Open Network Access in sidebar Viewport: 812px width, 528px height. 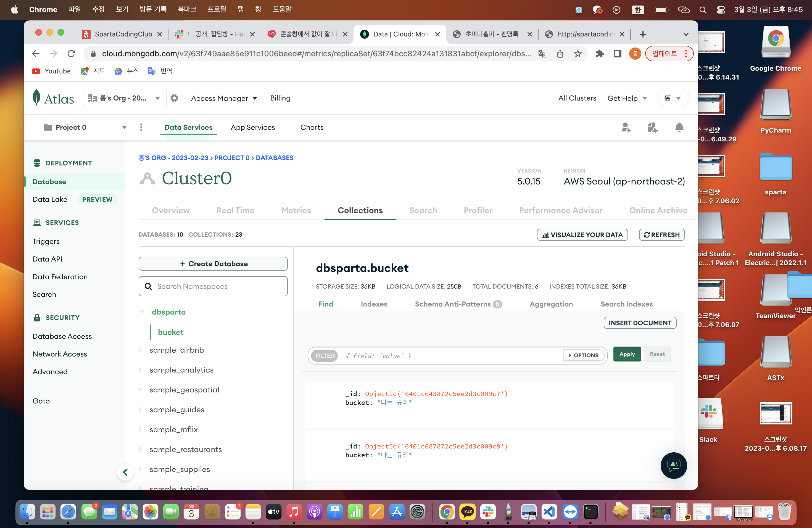click(60, 354)
